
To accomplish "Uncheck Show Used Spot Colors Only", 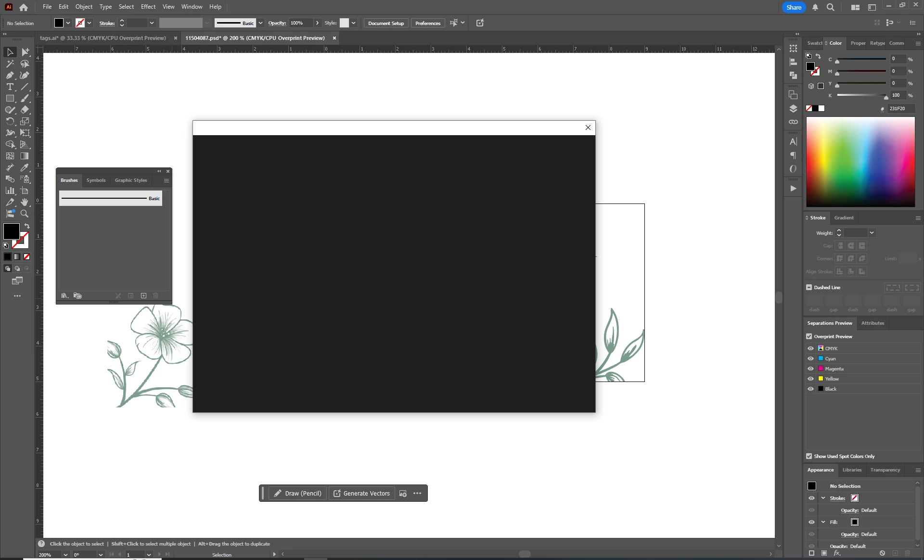I will (809, 456).
